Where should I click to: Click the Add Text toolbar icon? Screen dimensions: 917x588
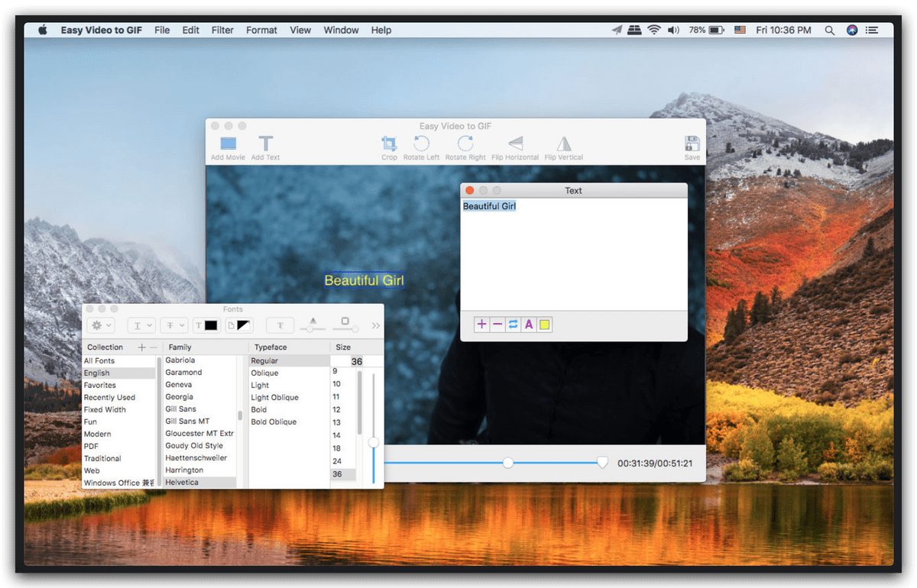[x=265, y=144]
